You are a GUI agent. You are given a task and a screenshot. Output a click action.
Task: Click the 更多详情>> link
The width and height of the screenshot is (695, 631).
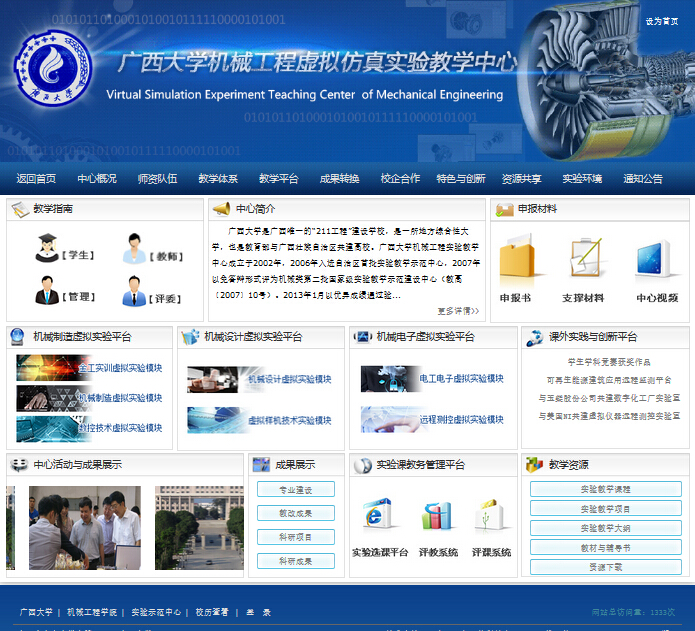click(458, 311)
